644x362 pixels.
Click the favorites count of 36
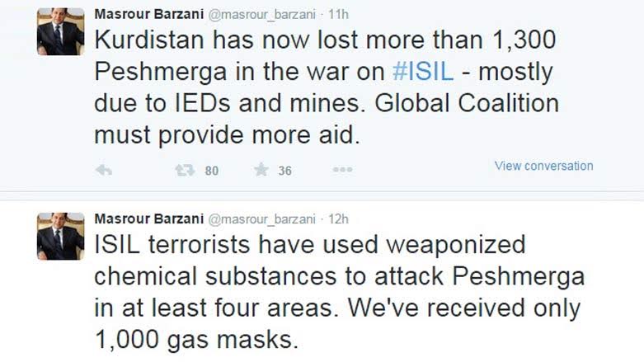284,171
